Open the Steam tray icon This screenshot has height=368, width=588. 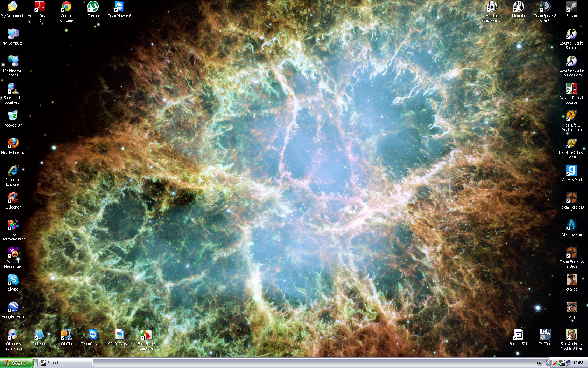(x=562, y=363)
